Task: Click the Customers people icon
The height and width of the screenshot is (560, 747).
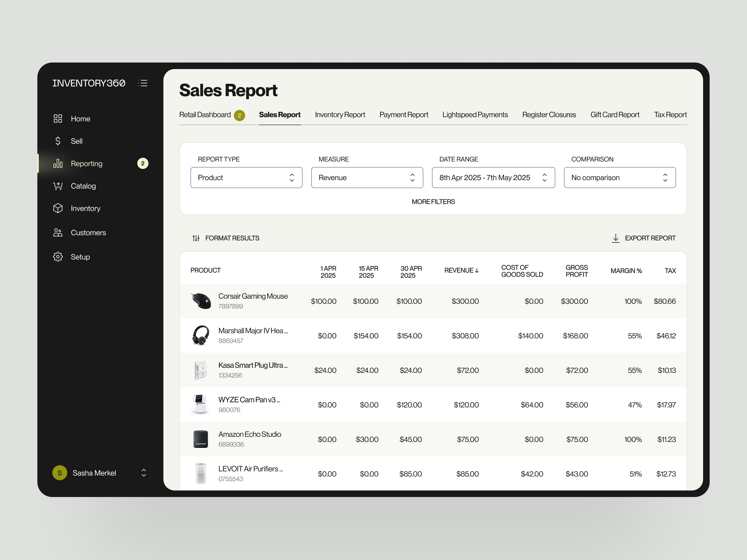Action: (58, 233)
